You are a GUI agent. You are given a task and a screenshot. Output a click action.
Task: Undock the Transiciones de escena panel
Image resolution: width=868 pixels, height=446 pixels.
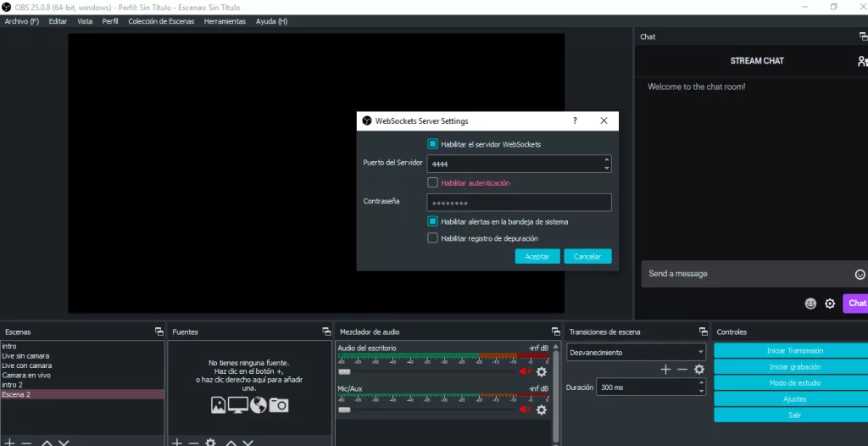pos(703,332)
